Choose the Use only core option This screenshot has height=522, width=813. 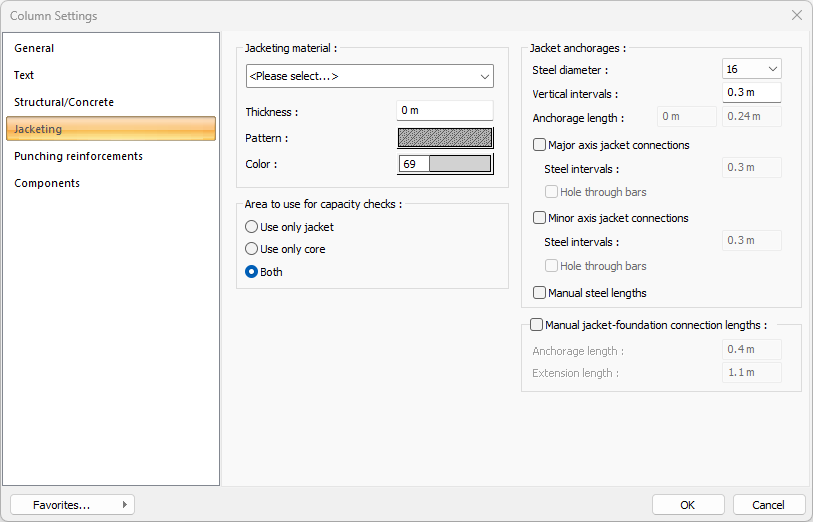[x=252, y=249]
